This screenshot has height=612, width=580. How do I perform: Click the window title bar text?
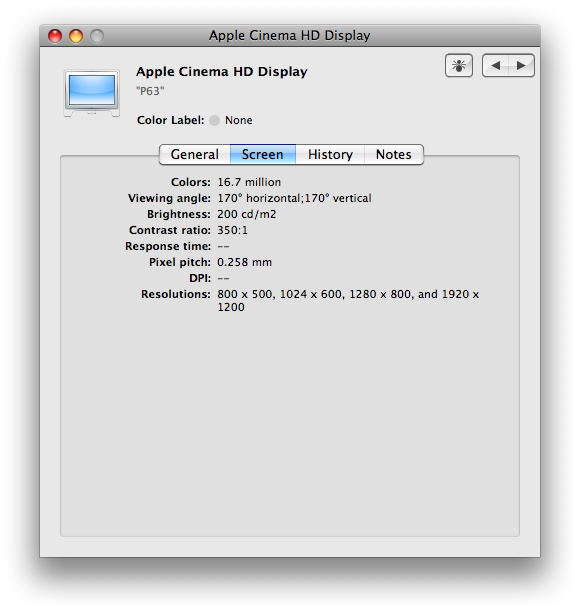click(290, 36)
